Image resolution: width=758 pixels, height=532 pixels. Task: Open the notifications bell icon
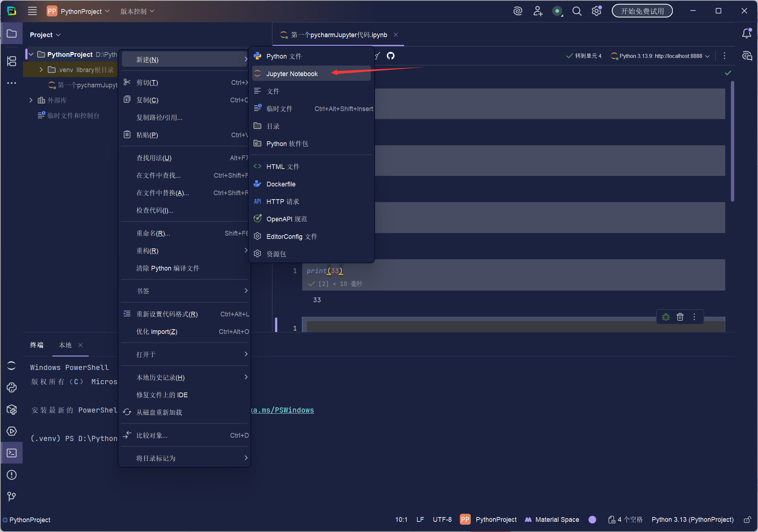747,34
